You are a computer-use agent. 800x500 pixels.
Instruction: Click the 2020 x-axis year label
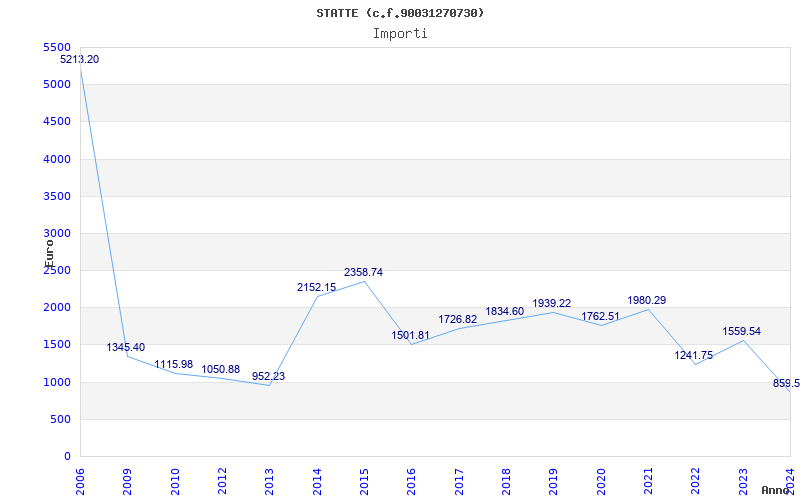point(600,479)
